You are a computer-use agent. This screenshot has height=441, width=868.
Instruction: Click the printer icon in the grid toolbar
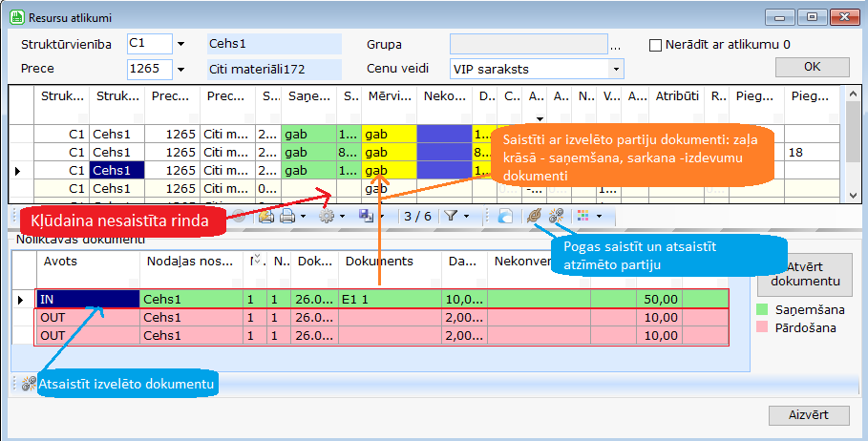click(287, 217)
